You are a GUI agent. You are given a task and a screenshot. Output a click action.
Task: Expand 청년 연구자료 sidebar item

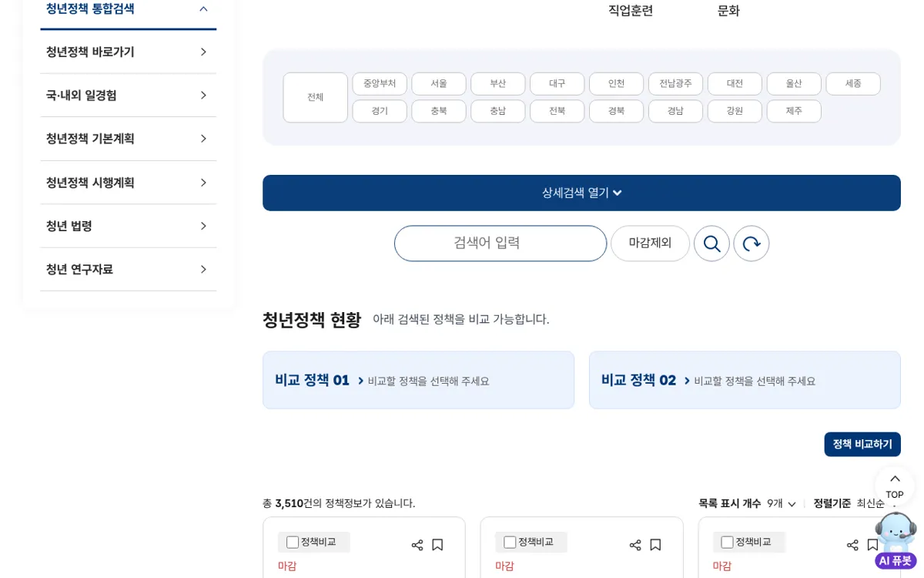128,270
